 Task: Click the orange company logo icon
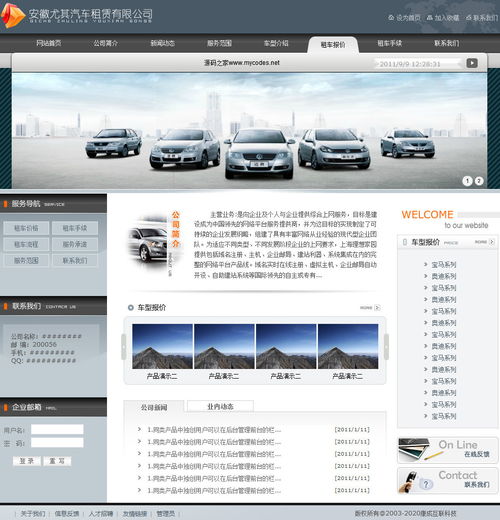point(13,15)
